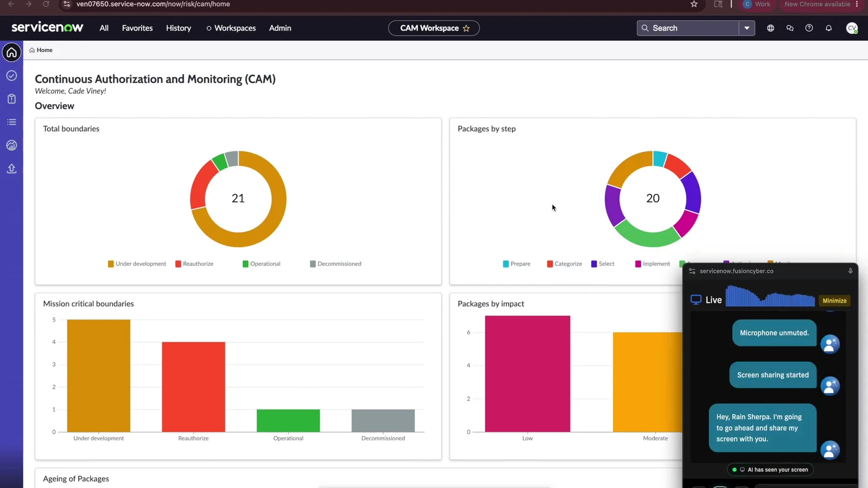
Task: Toggle Decommissioned legend in Total boundaries
Action: [335, 264]
